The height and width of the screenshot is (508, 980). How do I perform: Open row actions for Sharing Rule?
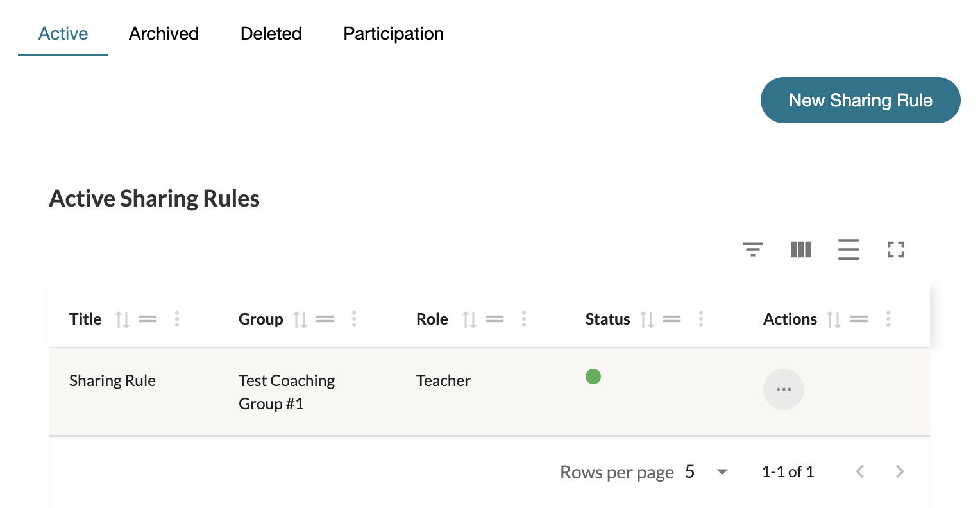click(x=783, y=389)
